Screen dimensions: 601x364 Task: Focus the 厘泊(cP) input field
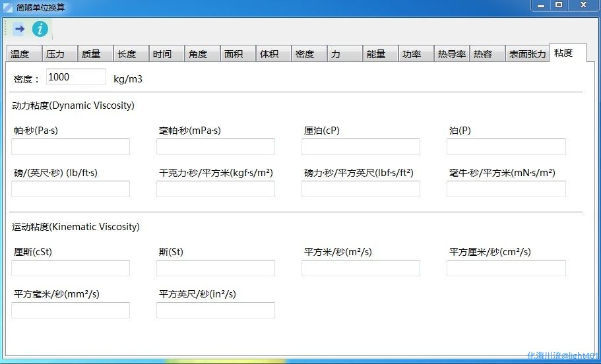point(361,146)
